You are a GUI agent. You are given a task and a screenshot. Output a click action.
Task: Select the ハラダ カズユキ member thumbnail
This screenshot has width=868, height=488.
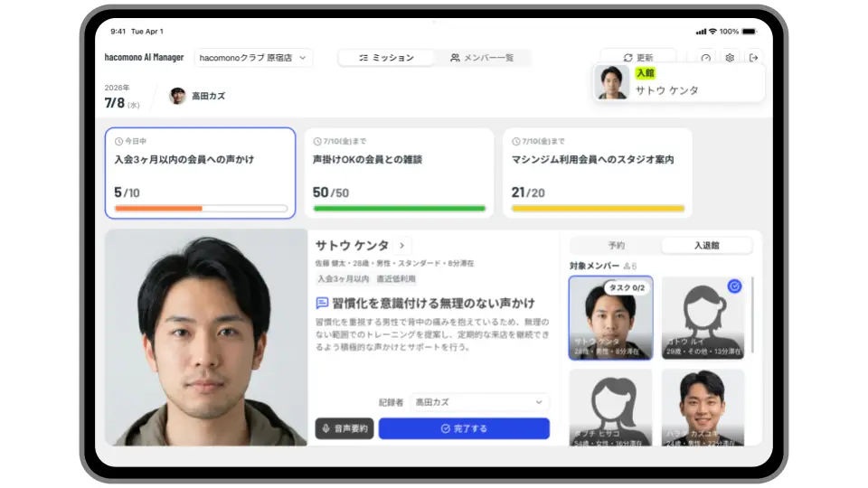point(703,408)
